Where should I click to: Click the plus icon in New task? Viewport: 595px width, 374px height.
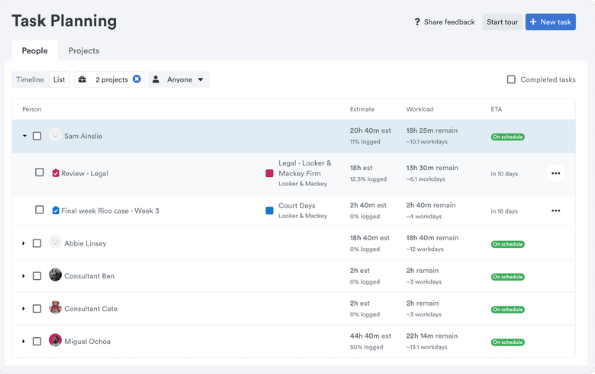coord(533,22)
